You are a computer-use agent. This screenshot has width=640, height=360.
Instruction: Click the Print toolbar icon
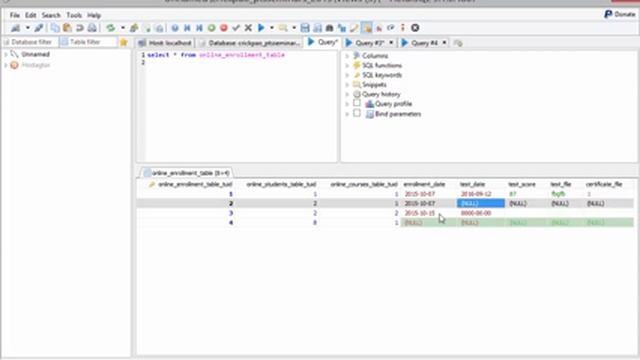(92, 28)
